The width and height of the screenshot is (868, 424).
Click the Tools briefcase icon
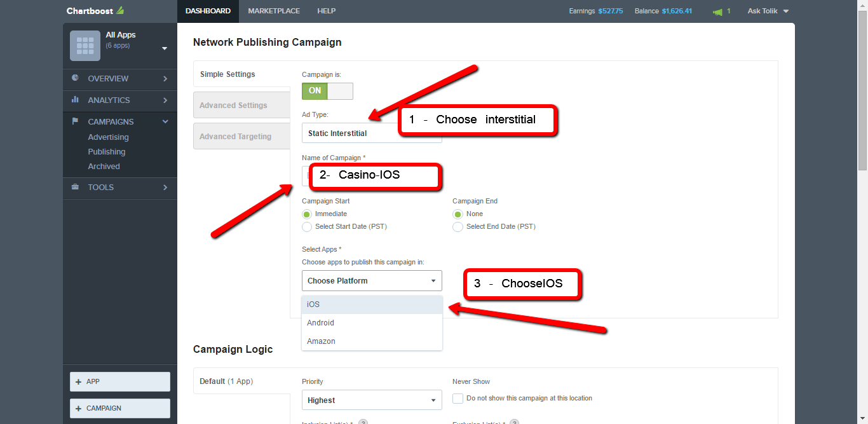[75, 187]
